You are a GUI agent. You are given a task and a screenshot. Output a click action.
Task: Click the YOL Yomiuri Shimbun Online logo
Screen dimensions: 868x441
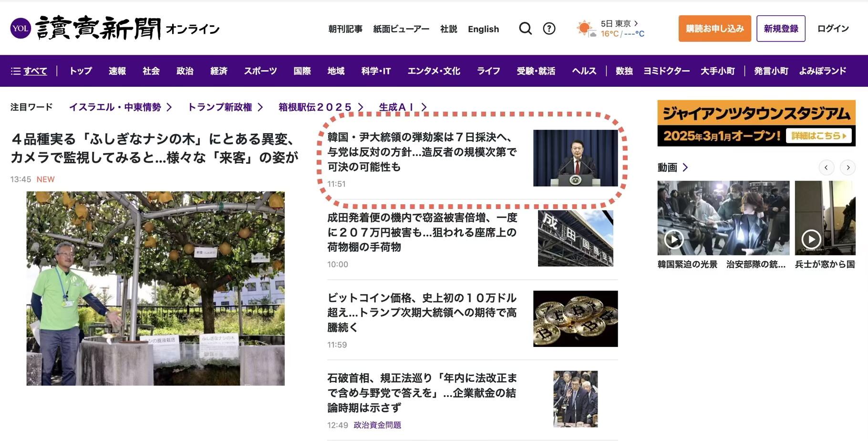coord(115,28)
